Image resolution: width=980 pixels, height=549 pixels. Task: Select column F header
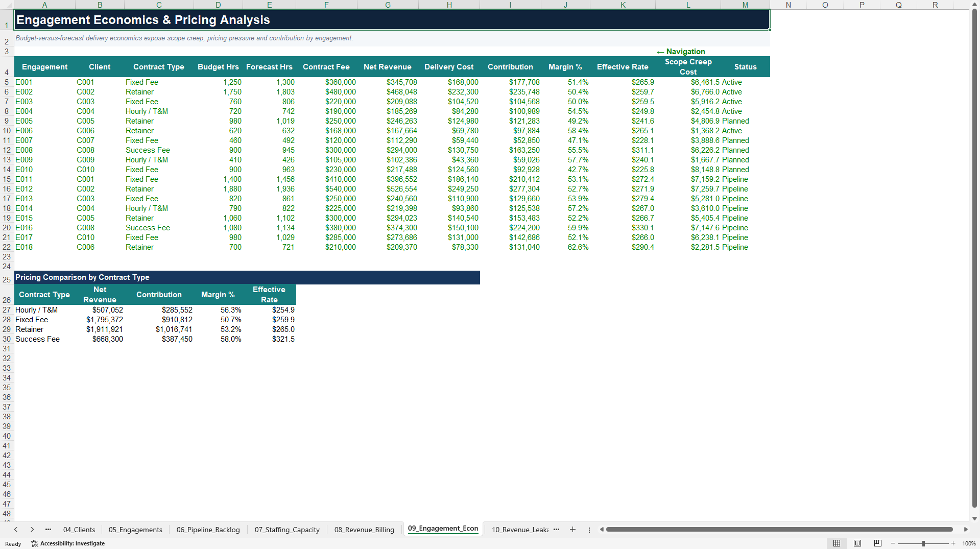326,5
